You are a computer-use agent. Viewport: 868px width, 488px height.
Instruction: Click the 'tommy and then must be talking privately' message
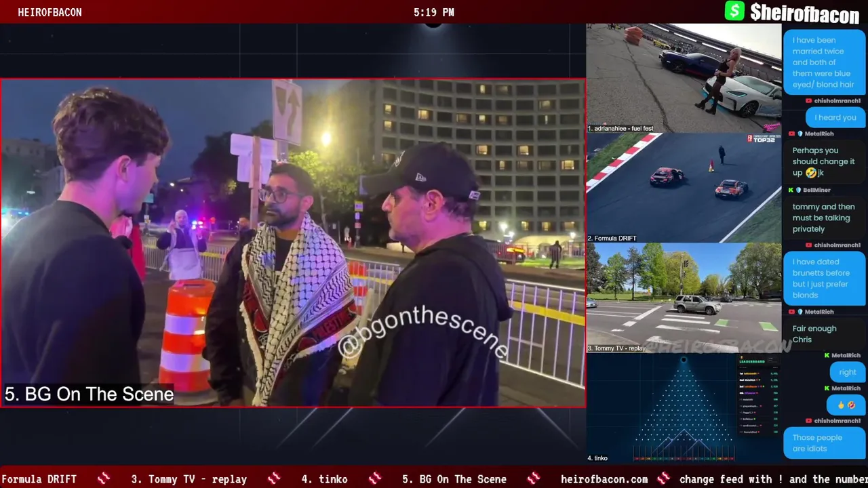(824, 218)
